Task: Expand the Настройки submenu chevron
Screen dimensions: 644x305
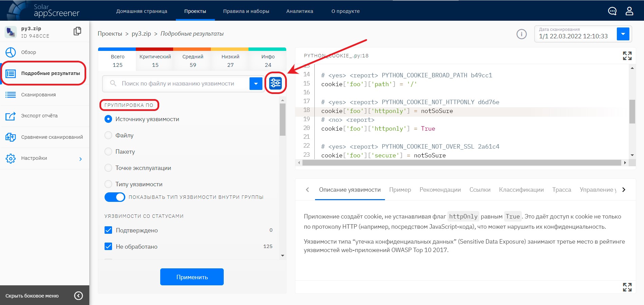Action: click(x=80, y=159)
